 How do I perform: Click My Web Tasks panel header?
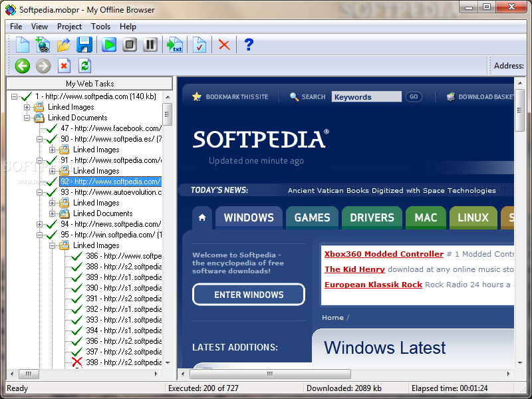point(90,84)
